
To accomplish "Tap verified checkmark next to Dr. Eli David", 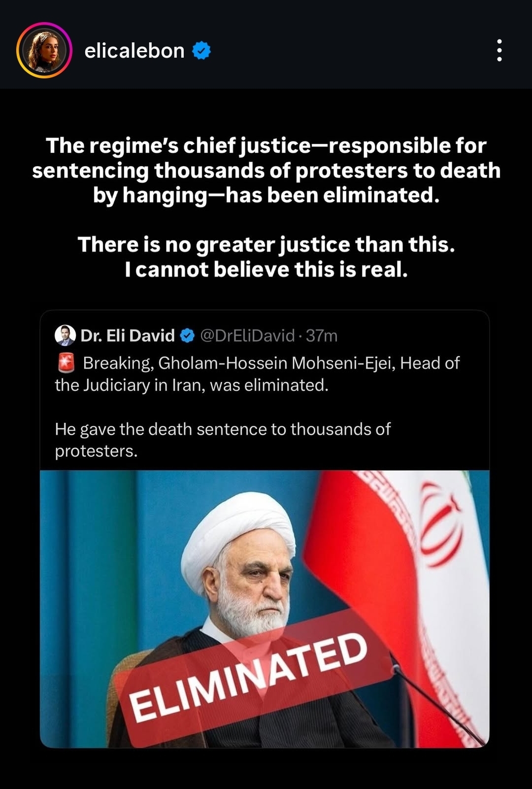I will pos(187,336).
